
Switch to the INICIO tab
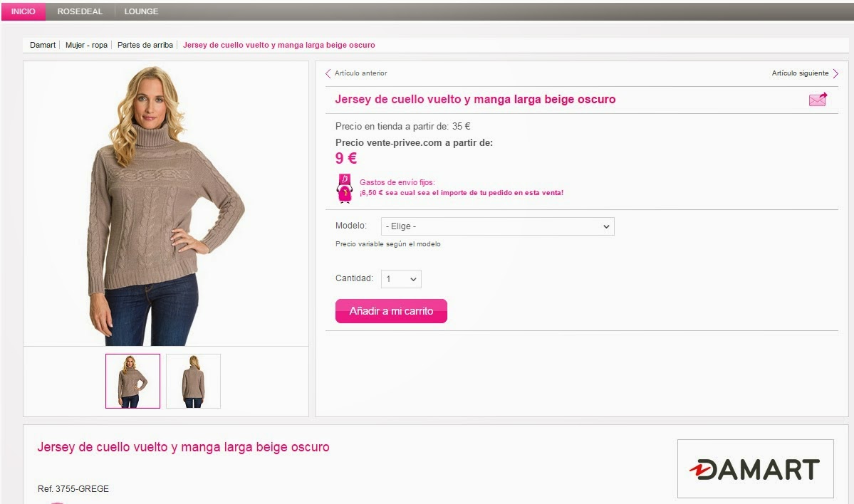[x=24, y=11]
